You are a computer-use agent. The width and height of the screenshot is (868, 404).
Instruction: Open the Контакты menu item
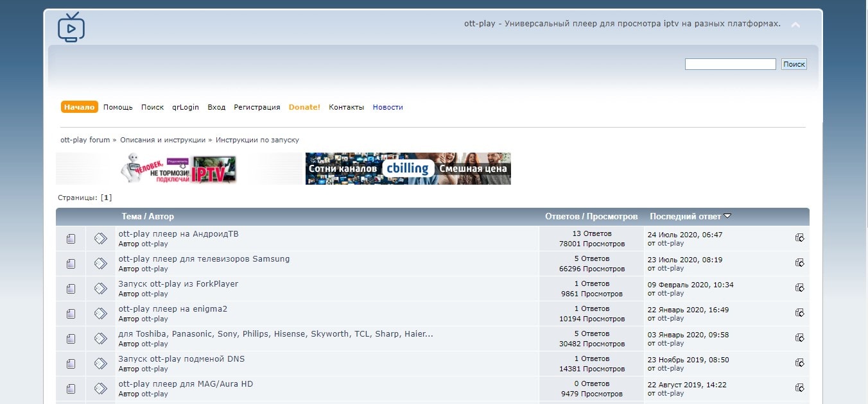tap(346, 107)
